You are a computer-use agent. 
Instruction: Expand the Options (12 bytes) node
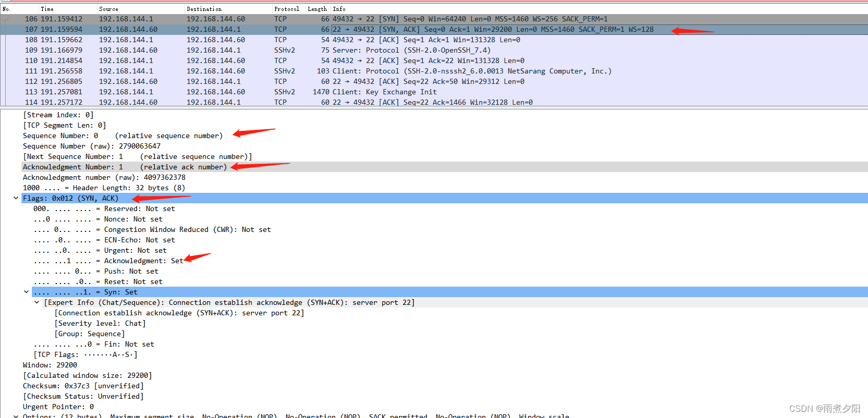tap(16, 416)
